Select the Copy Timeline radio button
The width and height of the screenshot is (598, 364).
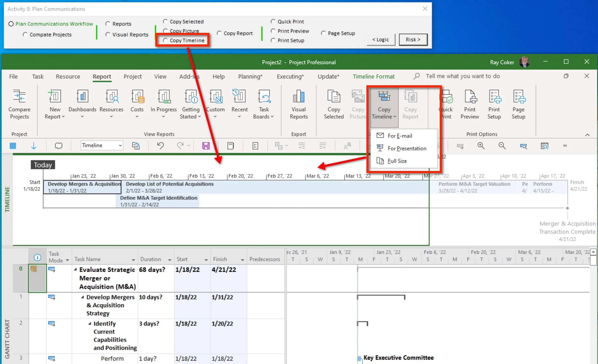pyautogui.click(x=165, y=40)
